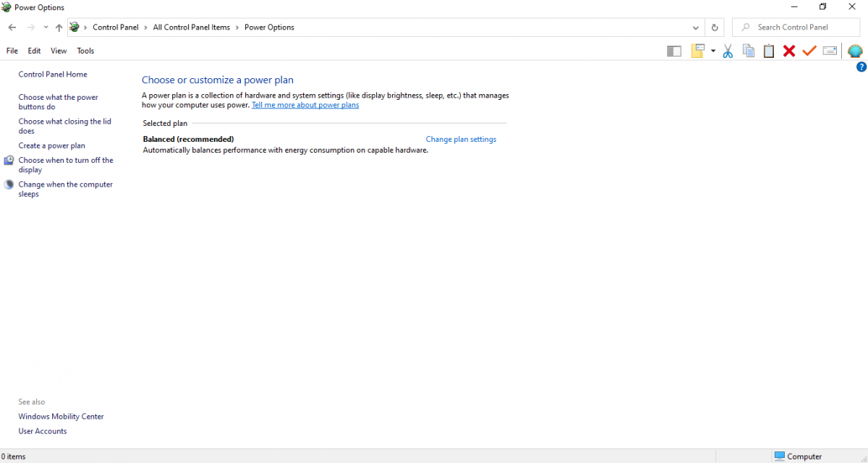Click the Power Options breadcrumb segment
This screenshot has width=868, height=463.
click(x=269, y=27)
